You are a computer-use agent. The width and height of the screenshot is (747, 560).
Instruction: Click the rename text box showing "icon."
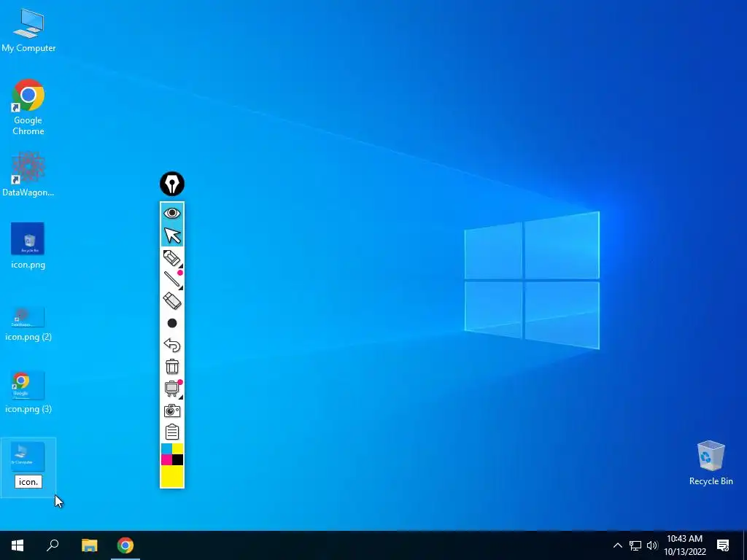[x=28, y=482]
